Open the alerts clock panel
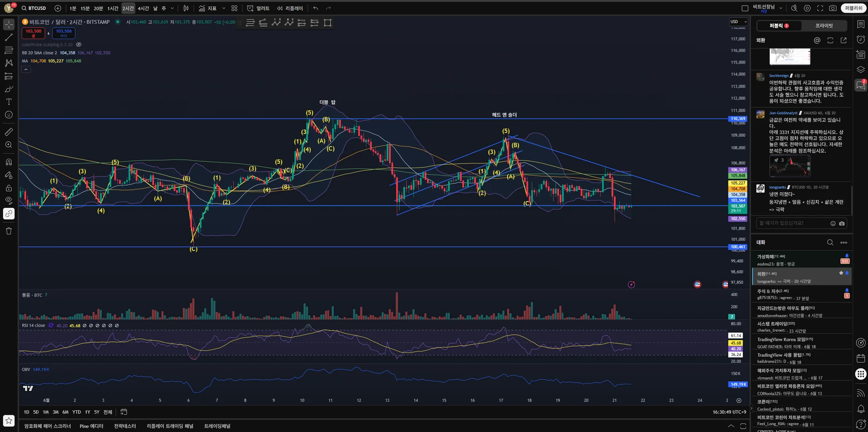Screen dimensions: 868x432 [861, 40]
